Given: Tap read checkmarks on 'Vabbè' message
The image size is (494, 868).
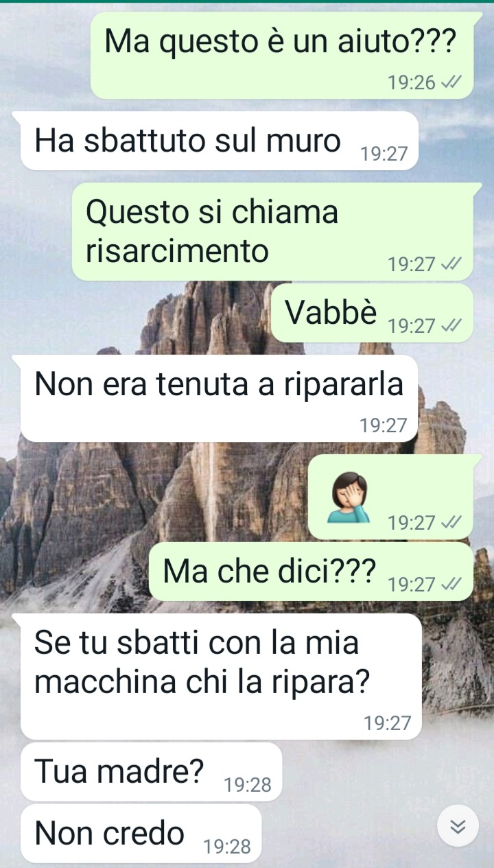Looking at the screenshot, I should point(450,325).
